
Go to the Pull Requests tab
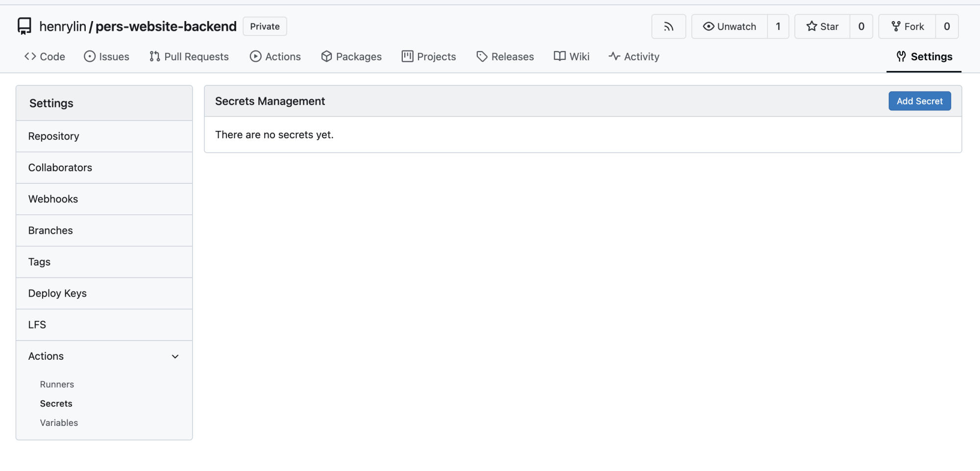pyautogui.click(x=189, y=56)
